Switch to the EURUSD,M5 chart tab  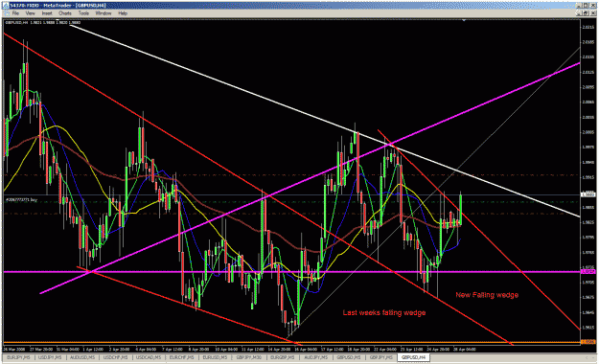point(216,357)
